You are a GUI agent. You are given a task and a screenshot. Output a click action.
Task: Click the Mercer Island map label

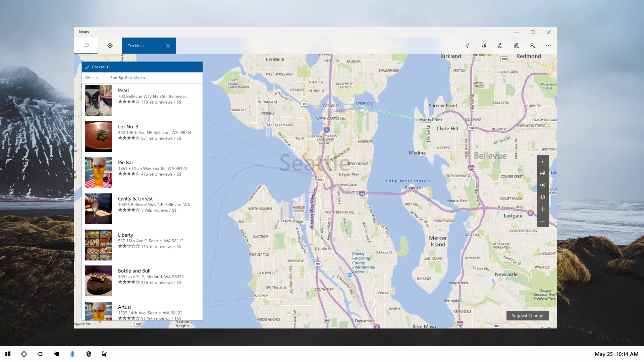click(x=438, y=241)
